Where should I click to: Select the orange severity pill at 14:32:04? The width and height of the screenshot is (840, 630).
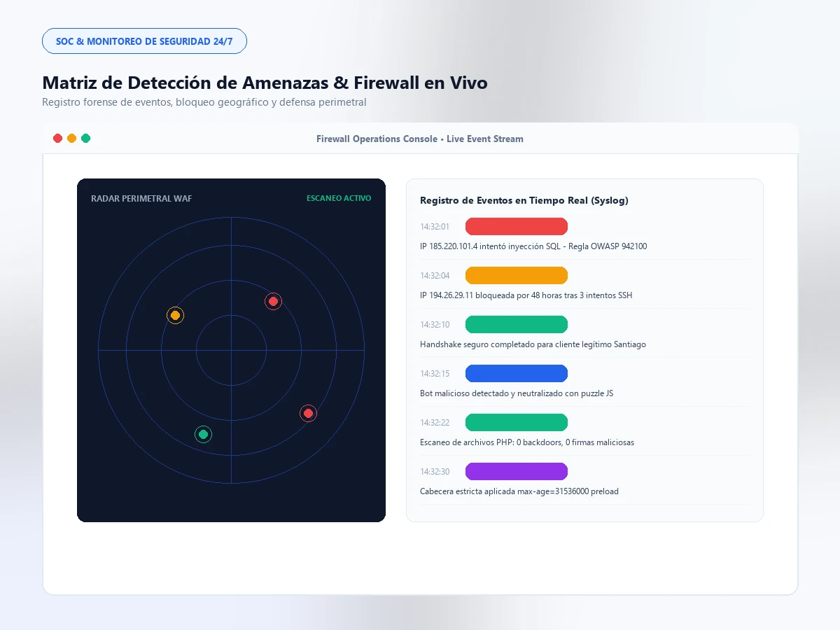(x=517, y=275)
